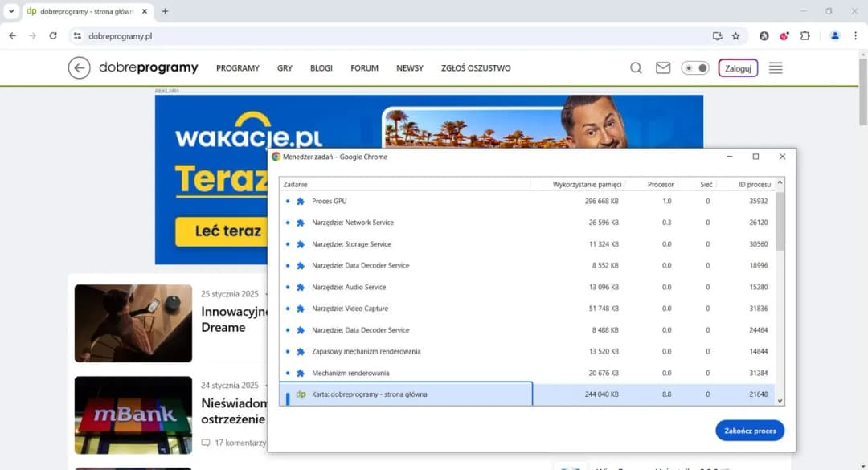Click the tab cast icon in the address bar

pyautogui.click(x=716, y=36)
